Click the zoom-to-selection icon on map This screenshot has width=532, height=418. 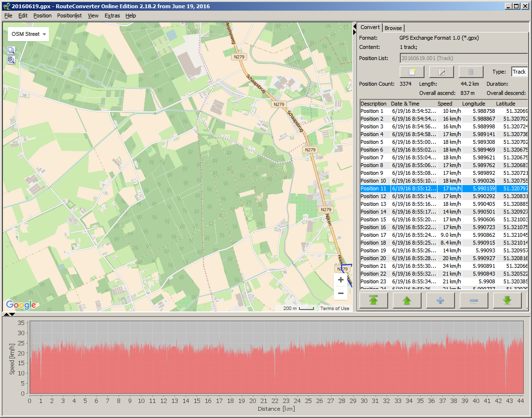coord(11,50)
